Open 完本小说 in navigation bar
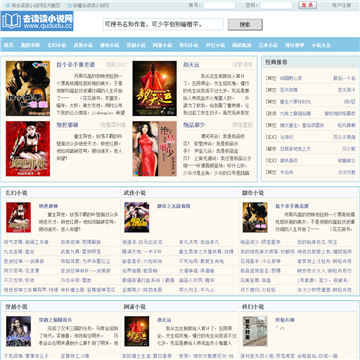The height and width of the screenshot is (360, 360). point(268,45)
